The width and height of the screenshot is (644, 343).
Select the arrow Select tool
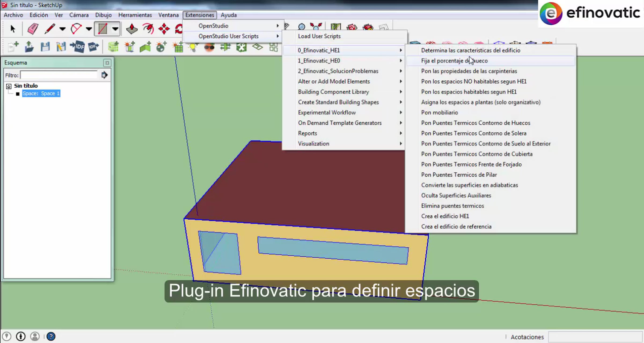click(x=13, y=29)
